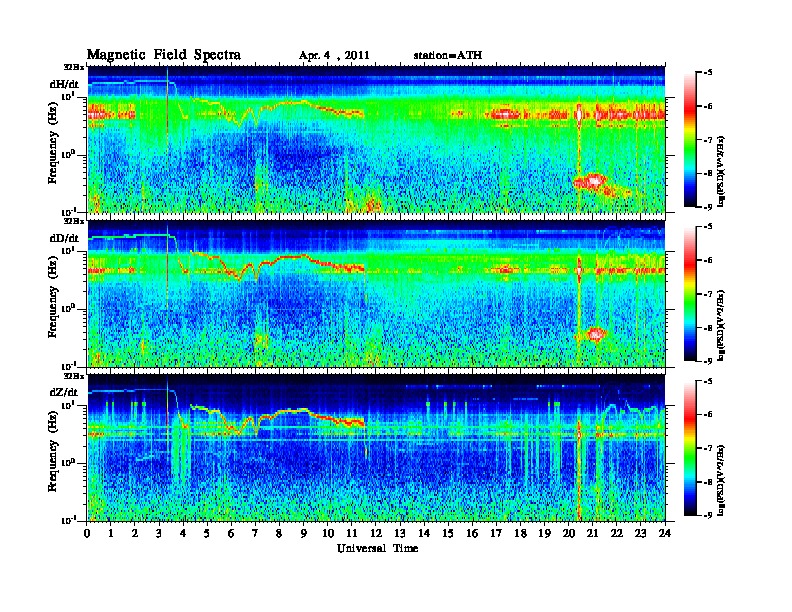Click hour '0' on the time axis

tap(87, 534)
